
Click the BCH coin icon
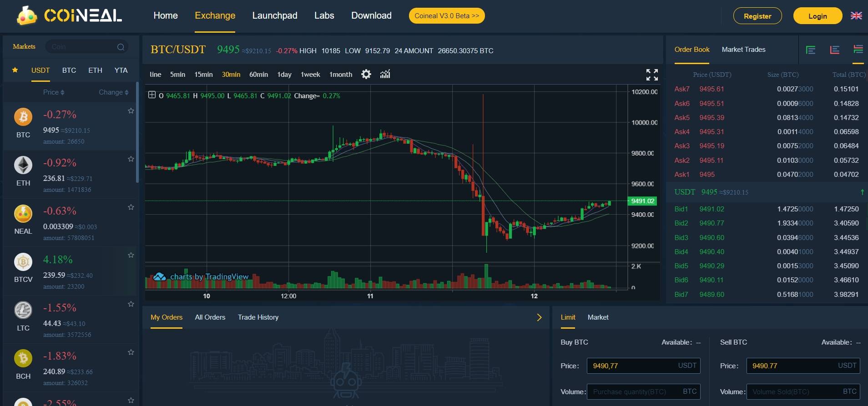23,358
